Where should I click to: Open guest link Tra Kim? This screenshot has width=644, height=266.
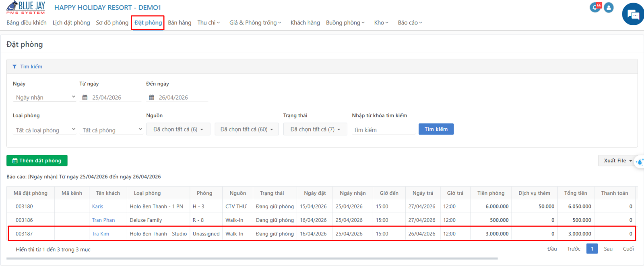point(101,234)
